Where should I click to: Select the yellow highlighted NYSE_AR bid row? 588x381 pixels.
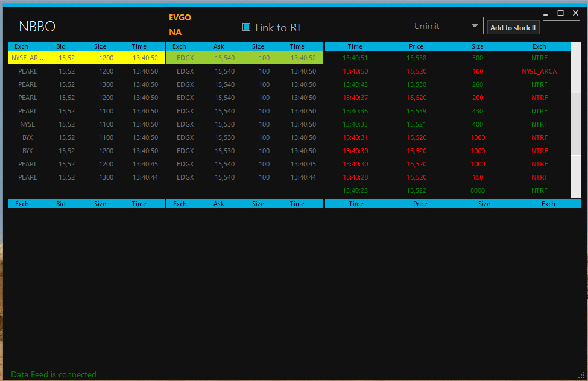click(86, 58)
